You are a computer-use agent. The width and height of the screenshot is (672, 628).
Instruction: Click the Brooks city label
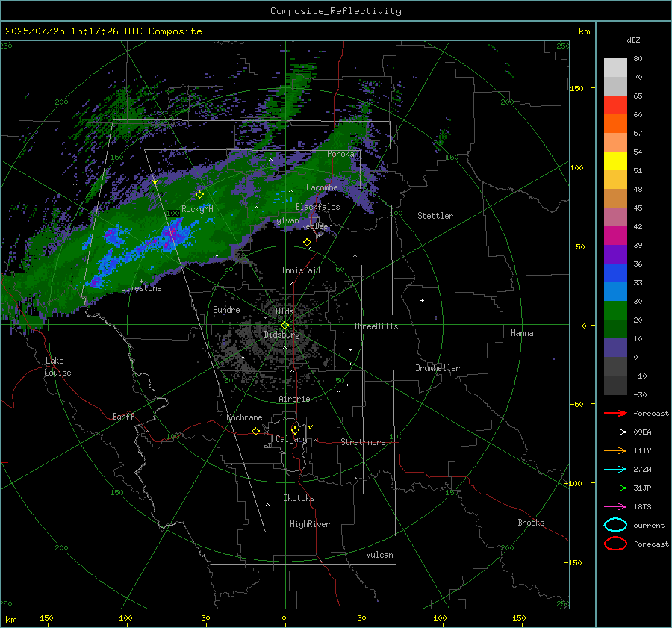pyautogui.click(x=531, y=523)
